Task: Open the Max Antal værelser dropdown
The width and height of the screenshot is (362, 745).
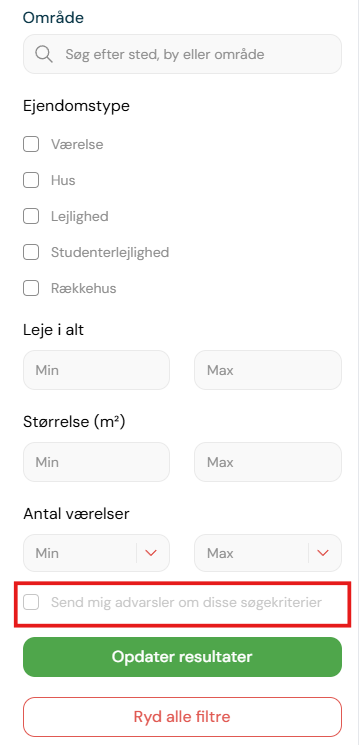Action: 268,553
